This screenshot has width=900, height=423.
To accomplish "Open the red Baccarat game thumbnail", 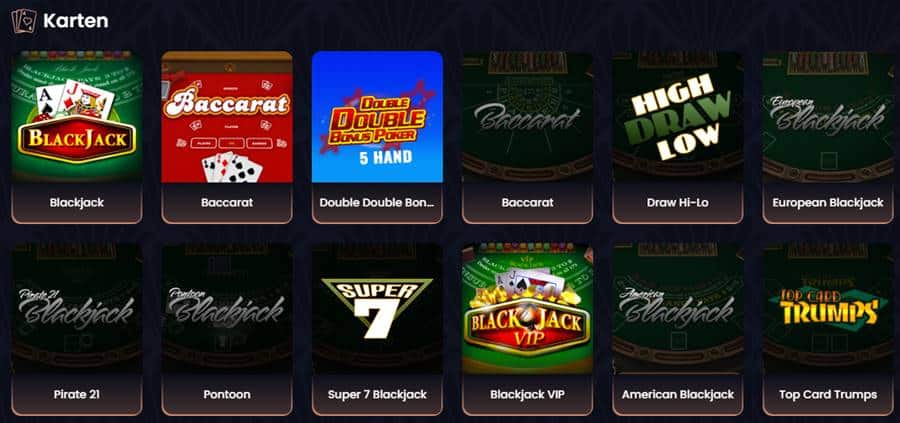I will pyautogui.click(x=227, y=117).
